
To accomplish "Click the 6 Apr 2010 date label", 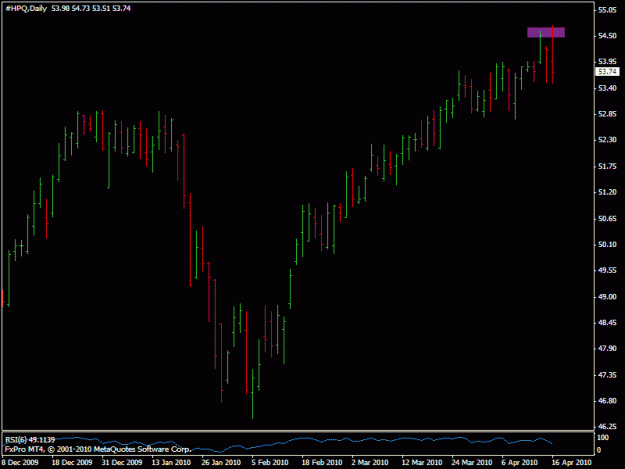I will click(x=519, y=463).
